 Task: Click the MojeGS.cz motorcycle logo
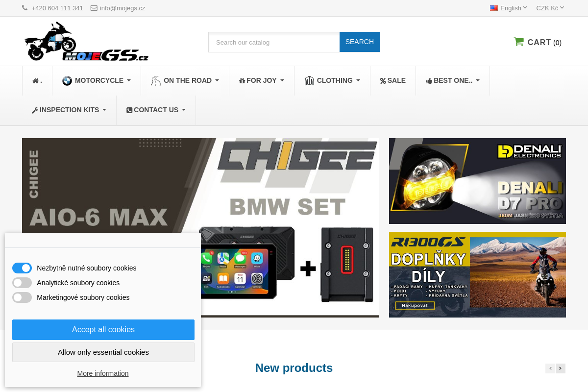tap(86, 41)
